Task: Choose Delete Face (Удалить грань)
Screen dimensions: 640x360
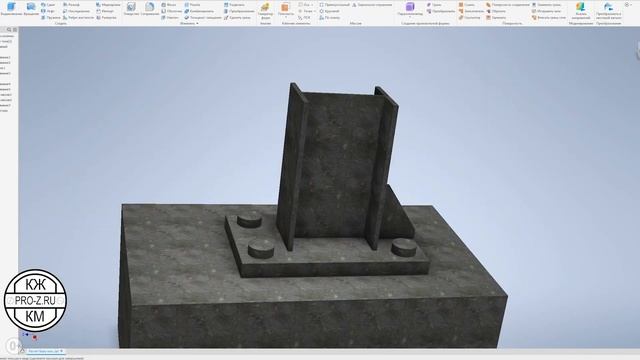Action: tap(237, 18)
